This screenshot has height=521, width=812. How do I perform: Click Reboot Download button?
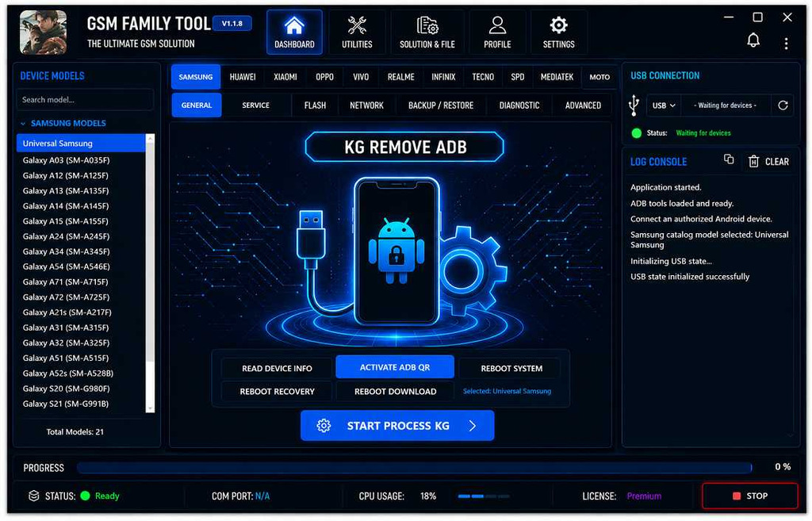(x=395, y=392)
